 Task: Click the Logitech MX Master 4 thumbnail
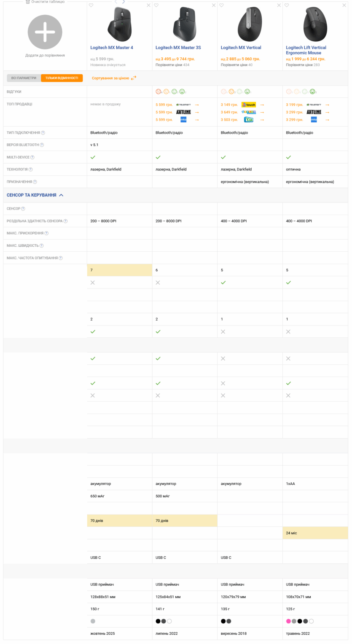click(119, 24)
